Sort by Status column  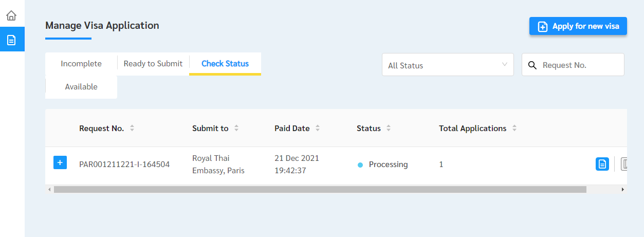pyautogui.click(x=389, y=129)
